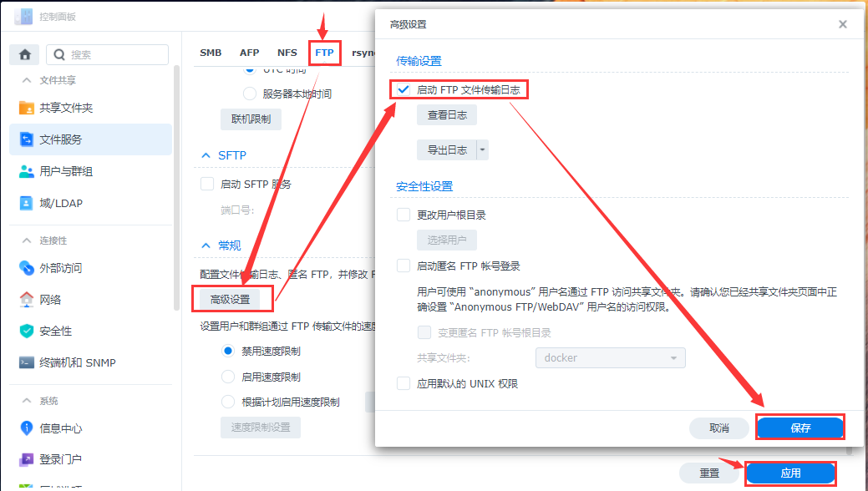Switch to the SMB tab
The width and height of the screenshot is (868, 491).
(211, 52)
